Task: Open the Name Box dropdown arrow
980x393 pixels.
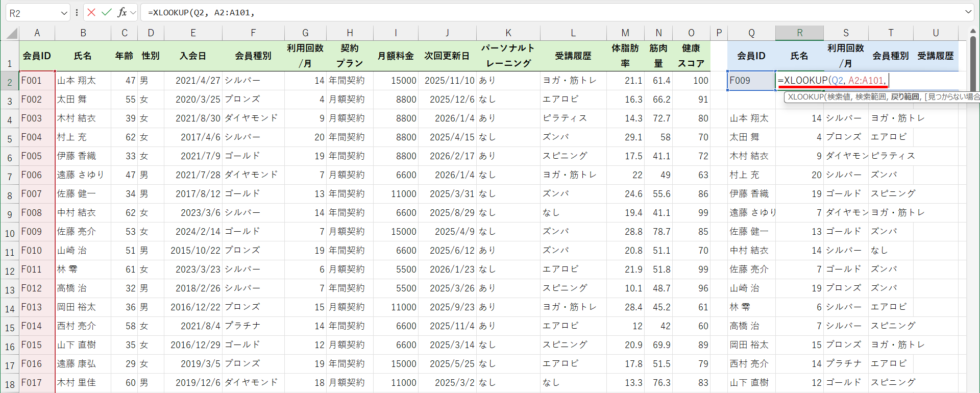Action: (64, 13)
